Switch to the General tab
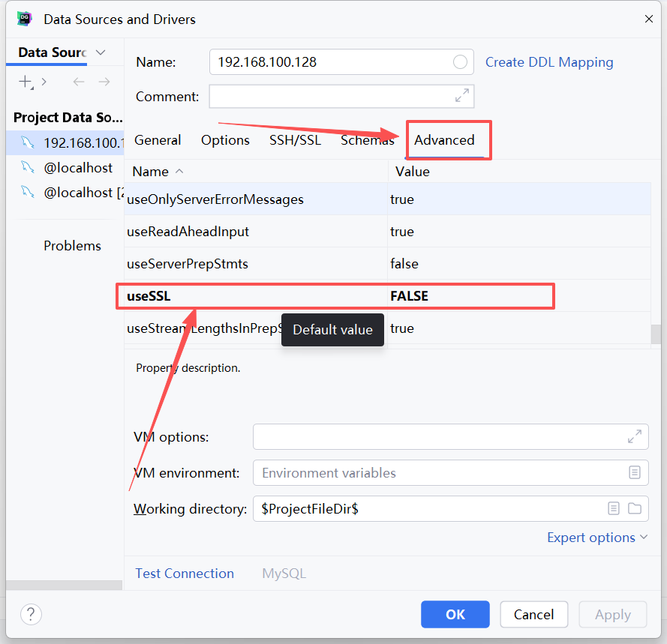Viewport: 667px width, 644px height. [x=158, y=140]
